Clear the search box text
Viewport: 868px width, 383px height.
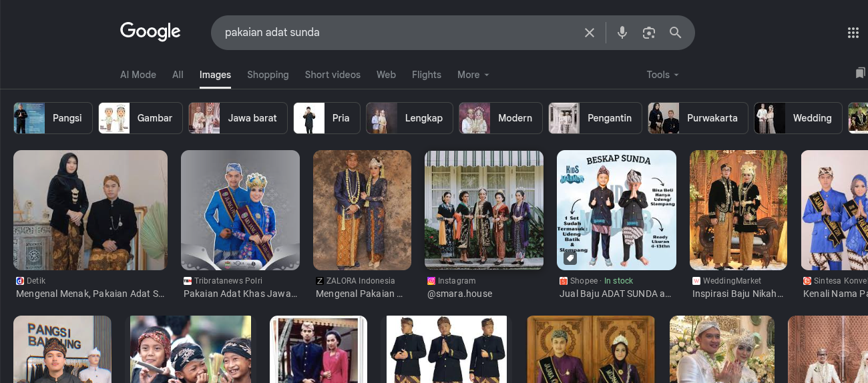(590, 33)
